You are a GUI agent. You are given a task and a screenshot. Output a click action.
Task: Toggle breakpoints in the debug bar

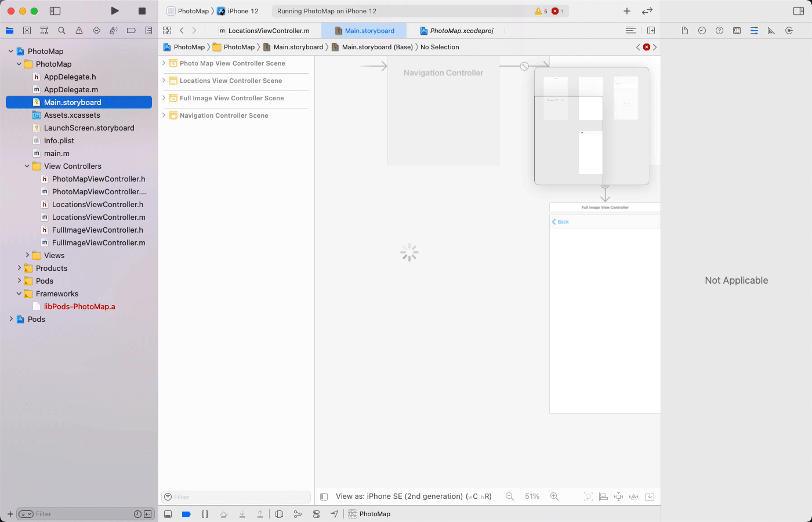coord(186,514)
